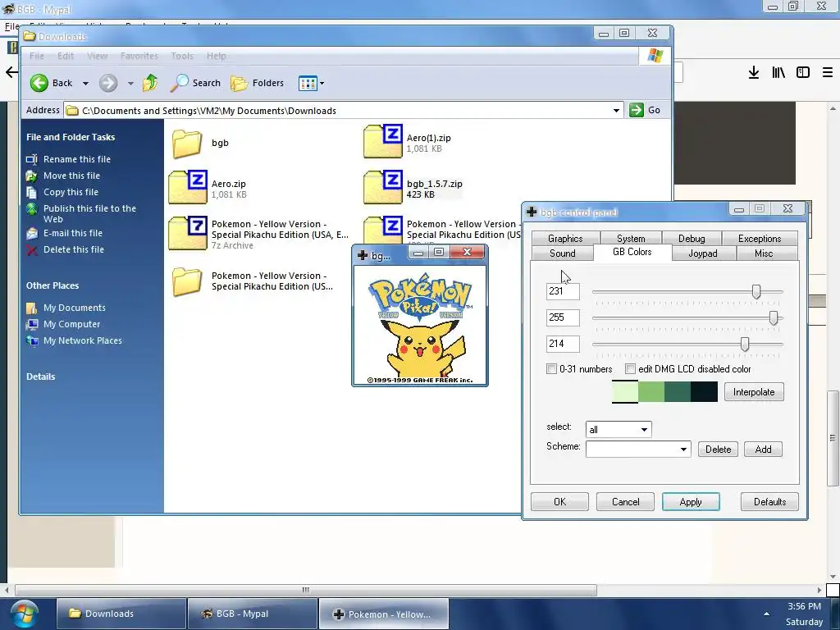
Task: Click the Pokemon game screen in bgb
Action: click(x=419, y=325)
